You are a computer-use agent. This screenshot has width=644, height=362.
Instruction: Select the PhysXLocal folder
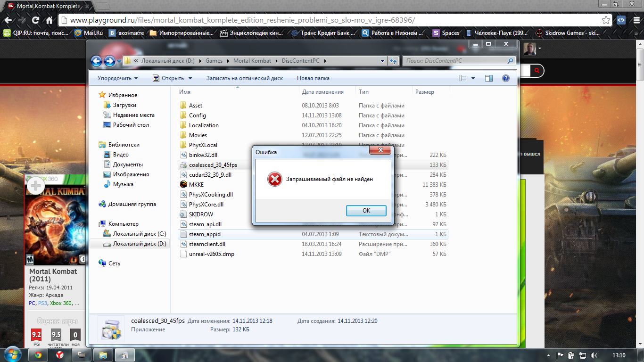[203, 145]
